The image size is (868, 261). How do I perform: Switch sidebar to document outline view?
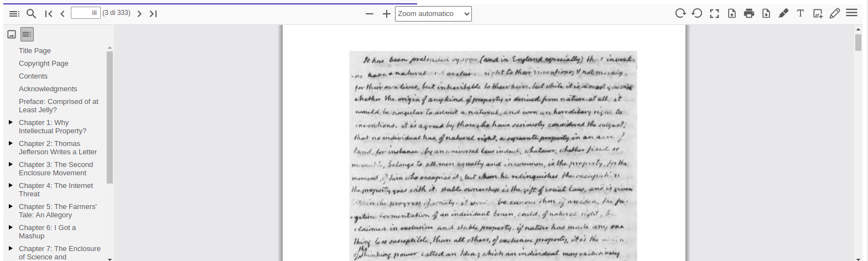pyautogui.click(x=27, y=34)
